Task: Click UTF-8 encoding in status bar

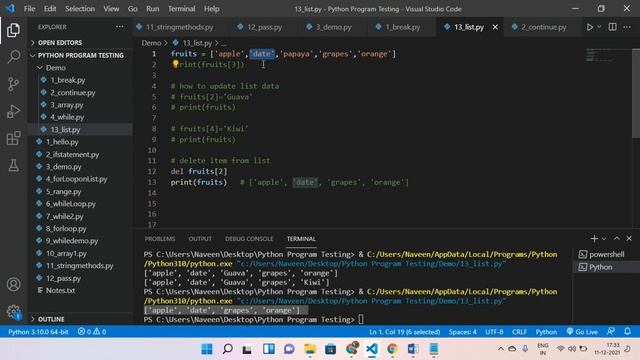Action: [494, 332]
